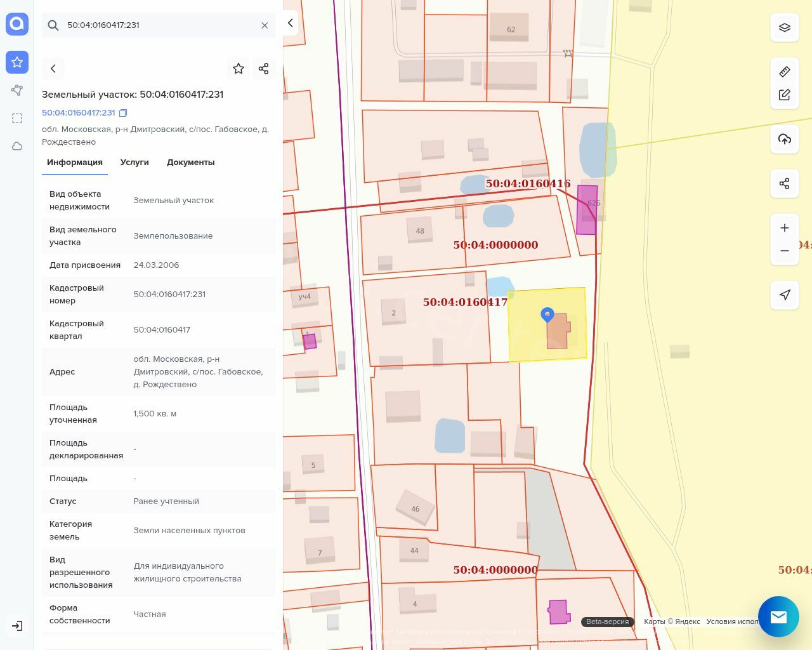This screenshot has height=650, width=812.
Task: Add parcel to favorites with star
Action: point(239,69)
